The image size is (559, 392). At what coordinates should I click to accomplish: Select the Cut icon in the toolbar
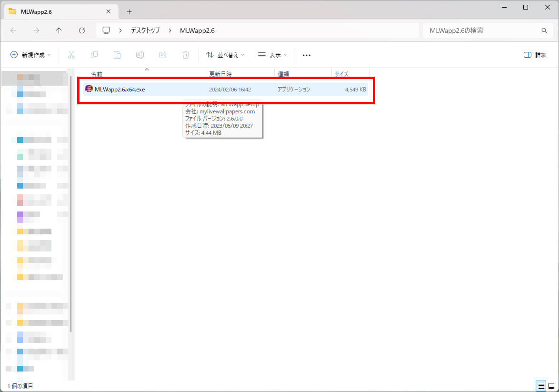[71, 55]
